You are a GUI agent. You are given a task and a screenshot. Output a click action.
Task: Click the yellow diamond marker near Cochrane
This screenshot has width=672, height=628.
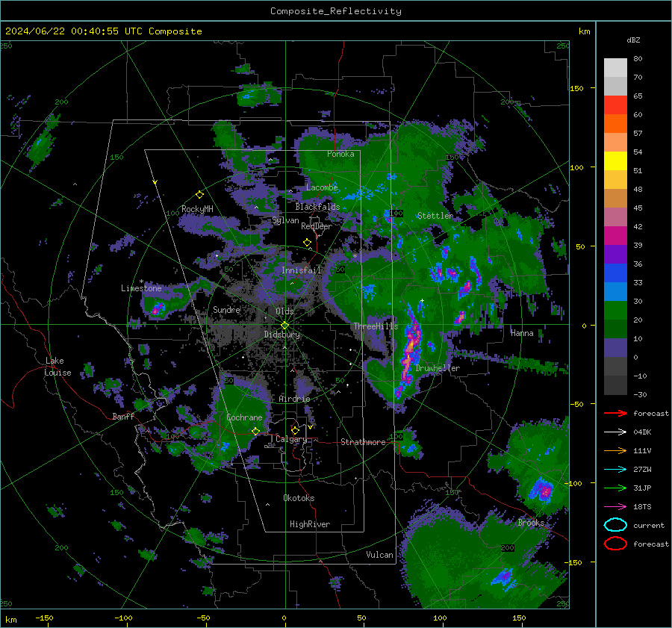[x=256, y=432]
